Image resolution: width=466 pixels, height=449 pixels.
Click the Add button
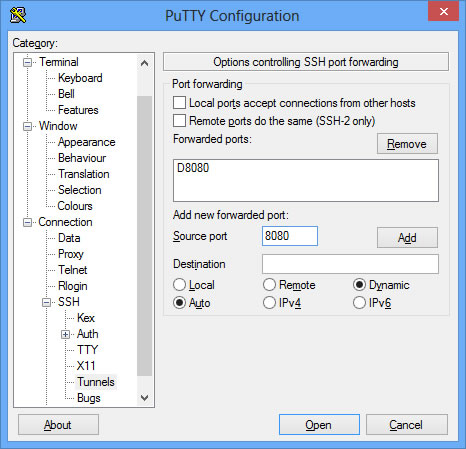tap(407, 238)
